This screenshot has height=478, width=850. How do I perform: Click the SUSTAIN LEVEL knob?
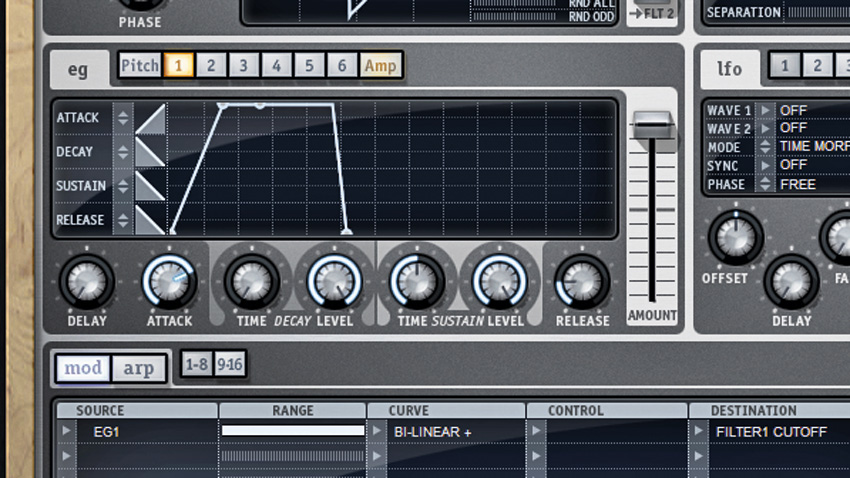click(500, 282)
